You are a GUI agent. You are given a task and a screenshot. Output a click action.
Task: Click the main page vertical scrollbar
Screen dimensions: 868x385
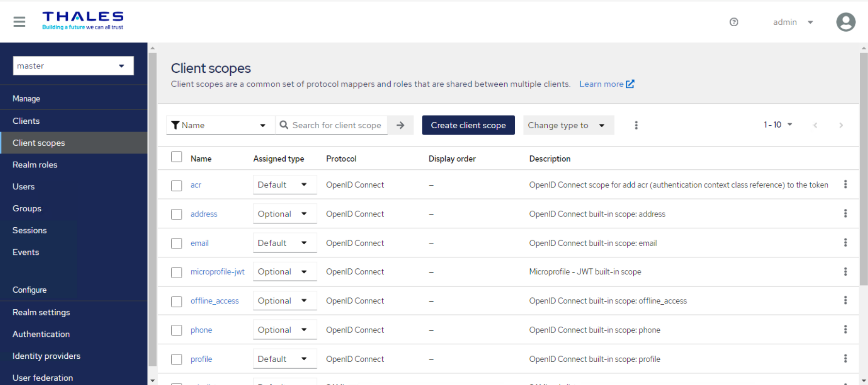click(863, 170)
